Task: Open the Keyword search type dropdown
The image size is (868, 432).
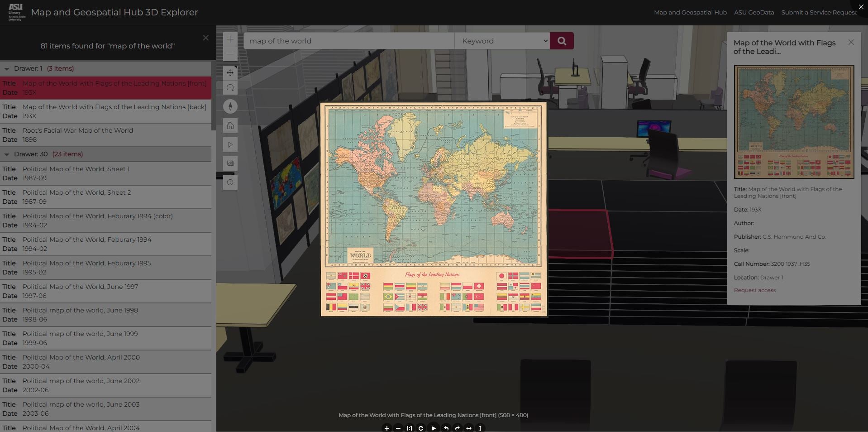Action: coord(502,41)
